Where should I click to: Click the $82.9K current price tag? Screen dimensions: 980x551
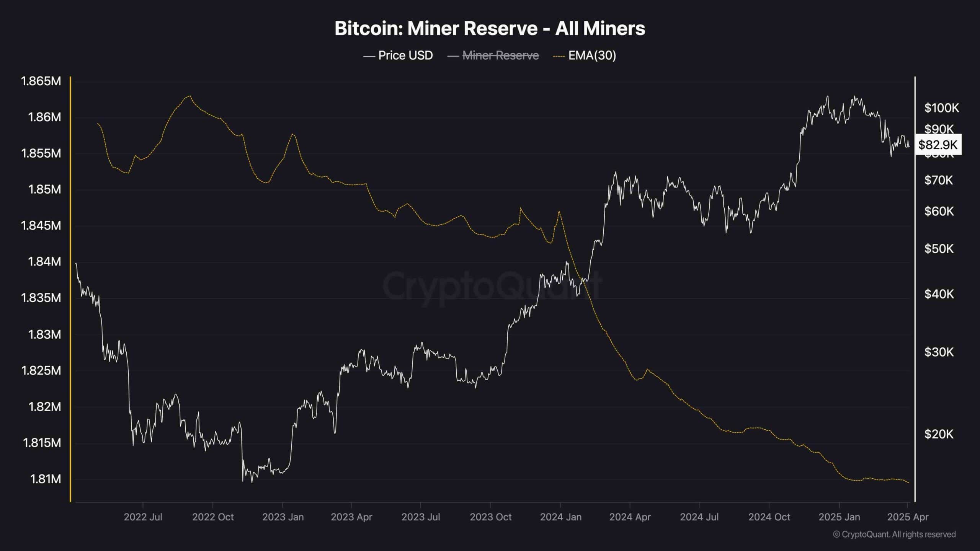click(x=938, y=145)
